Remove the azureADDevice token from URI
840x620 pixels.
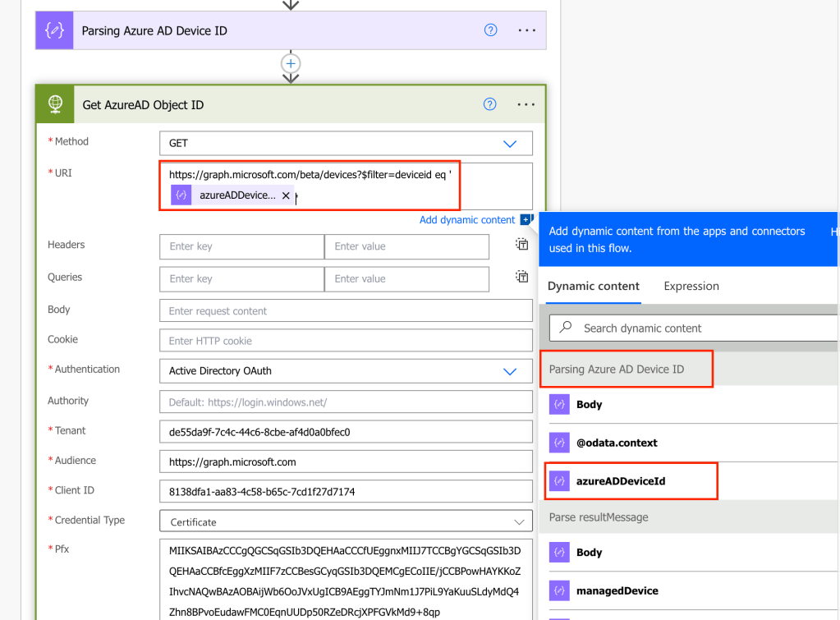286,195
